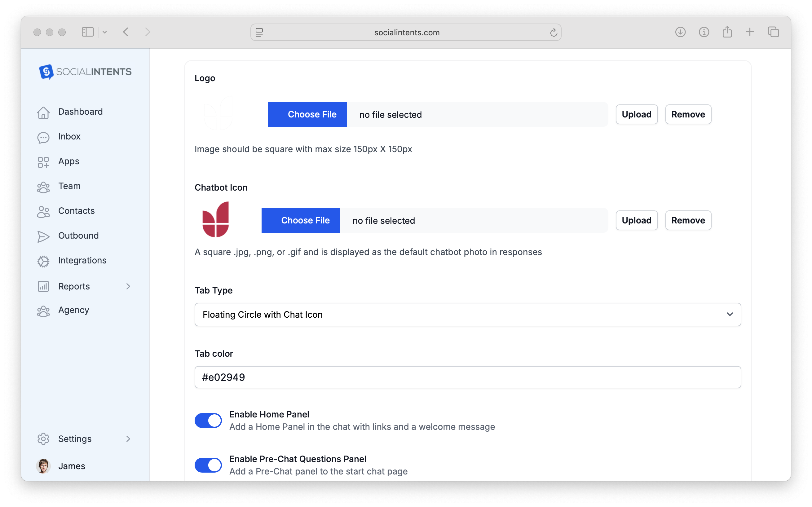Disable the Enable Pre-Chat Questions Panel toggle

coord(208,465)
